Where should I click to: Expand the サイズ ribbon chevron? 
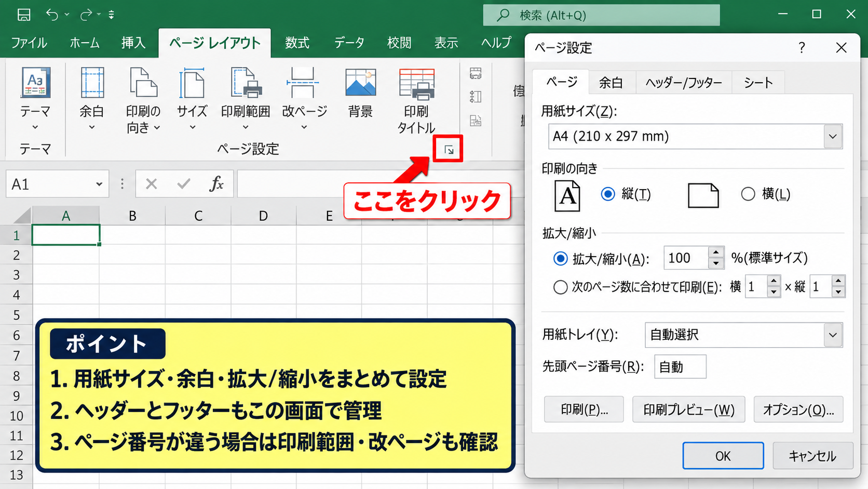[x=193, y=127]
